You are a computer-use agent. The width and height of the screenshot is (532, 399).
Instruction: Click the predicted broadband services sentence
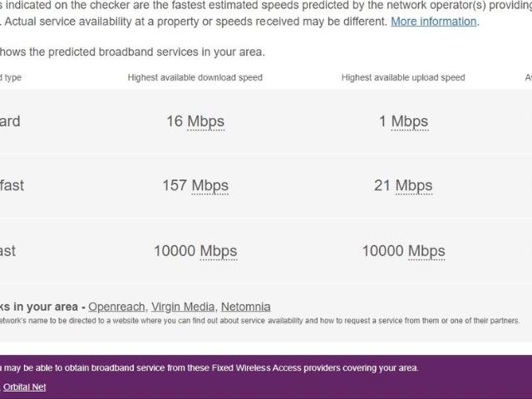[133, 52]
